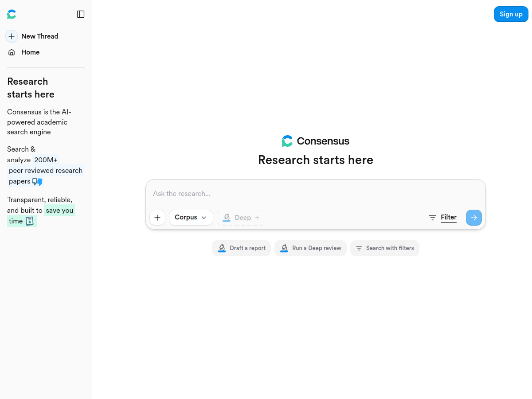Image resolution: width=532 pixels, height=399 pixels.
Task: Collapse the sidebar panel icon
Action: 81,14
